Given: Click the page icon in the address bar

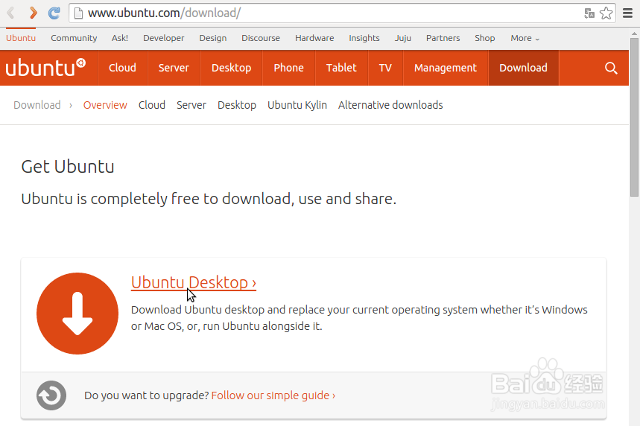Looking at the screenshot, I should click(x=78, y=13).
